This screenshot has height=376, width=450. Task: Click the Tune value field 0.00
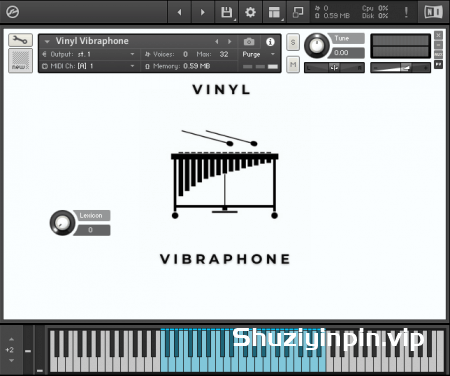346,53
